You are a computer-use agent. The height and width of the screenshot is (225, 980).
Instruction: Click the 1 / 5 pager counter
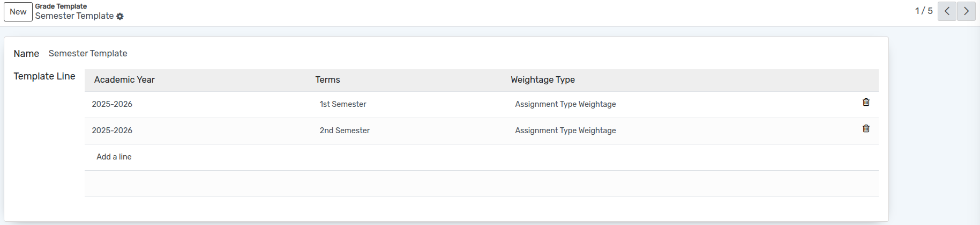923,11
